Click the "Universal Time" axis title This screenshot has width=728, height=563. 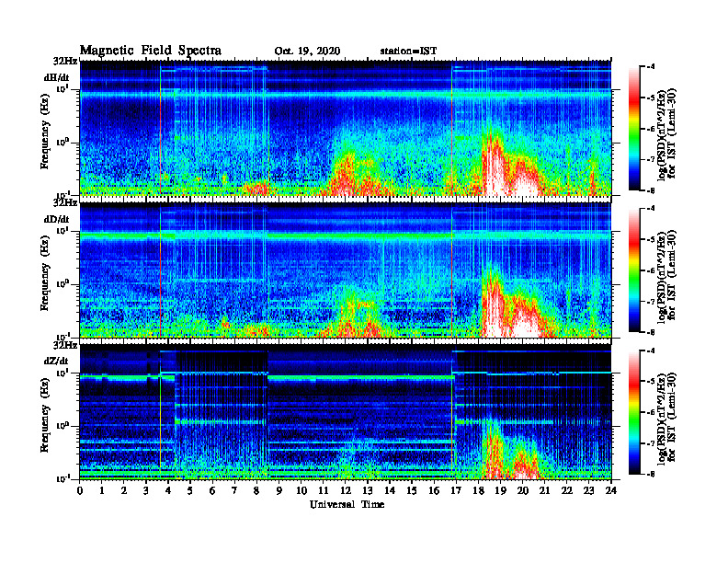tap(347, 504)
